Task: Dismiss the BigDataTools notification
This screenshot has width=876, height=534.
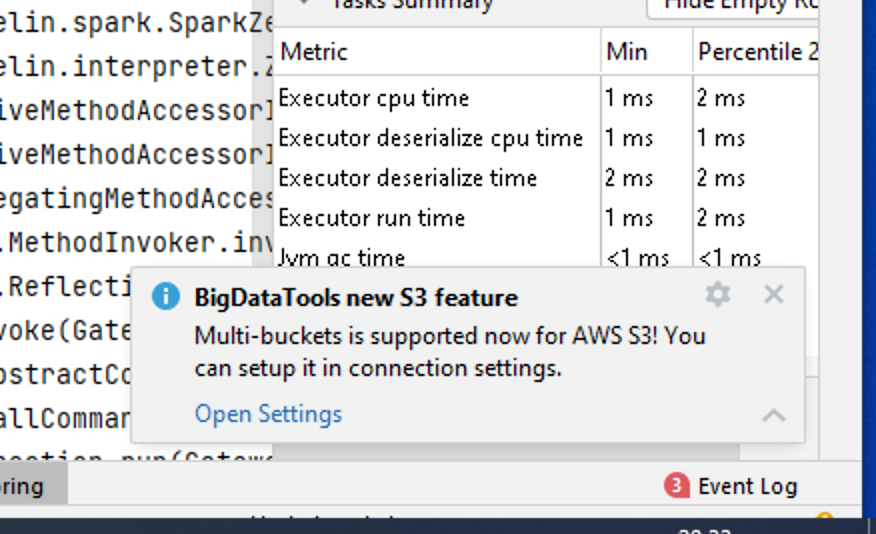Action: [x=773, y=294]
